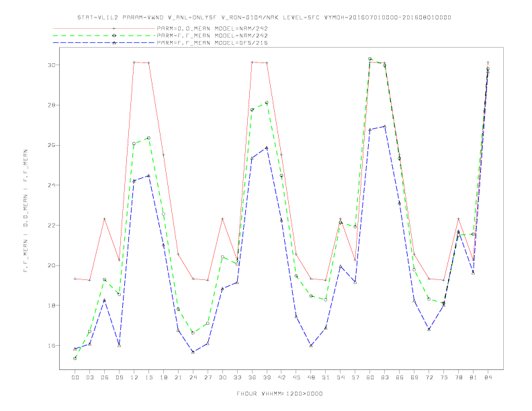The image size is (532, 411).
Task: Click red plus data point at hour 30
Action: pos(222,219)
